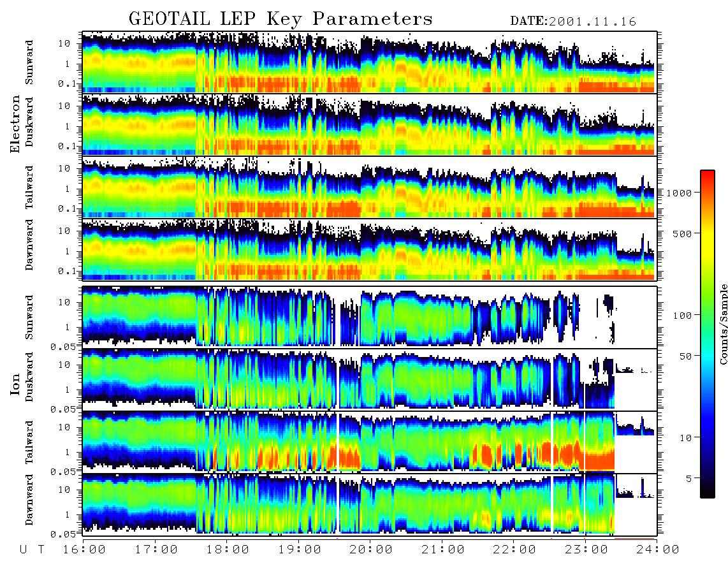
Task: Click the Ion Tailward spectrogram panel
Action: click(x=370, y=442)
